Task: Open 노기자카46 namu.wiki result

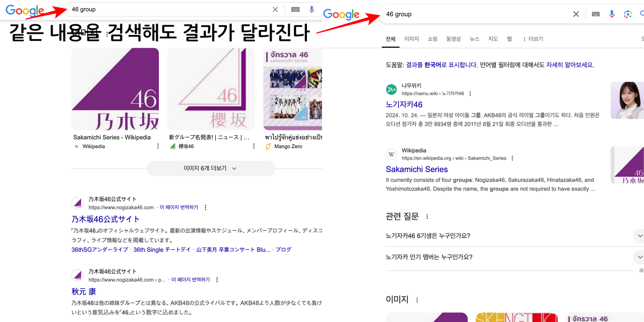Action: (404, 105)
